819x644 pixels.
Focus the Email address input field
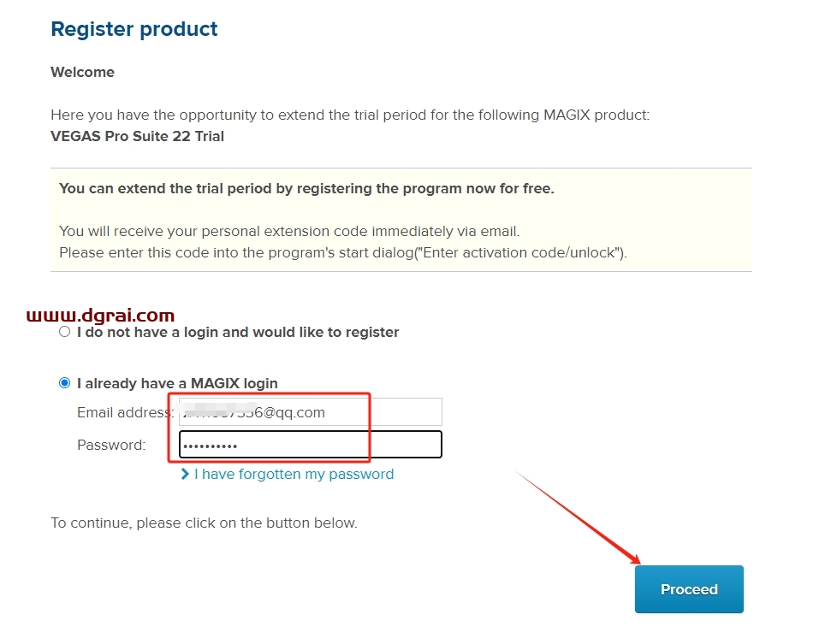(x=311, y=411)
